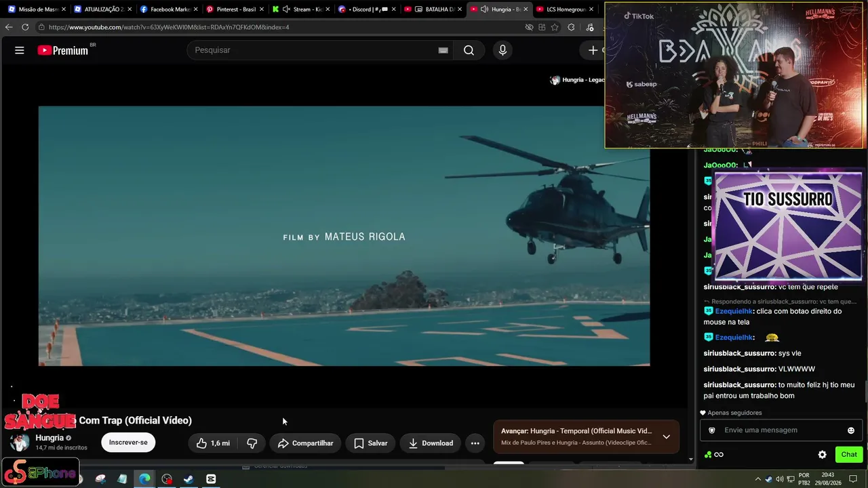
Task: Click the Download button
Action: point(431,443)
